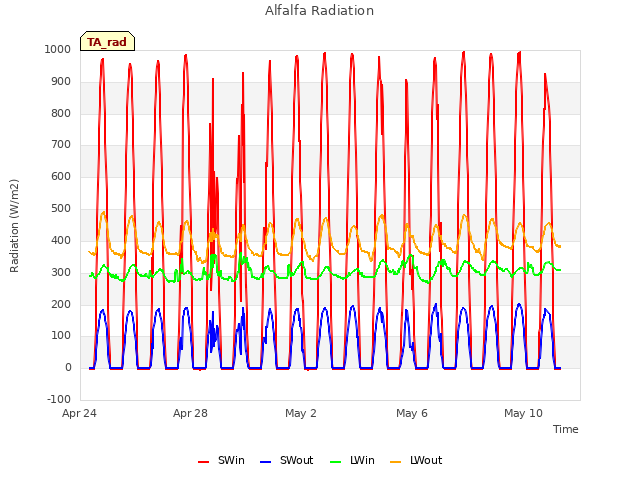The height and width of the screenshot is (480, 640).
Task: Click the -100 y-axis value
Action: (59, 399)
